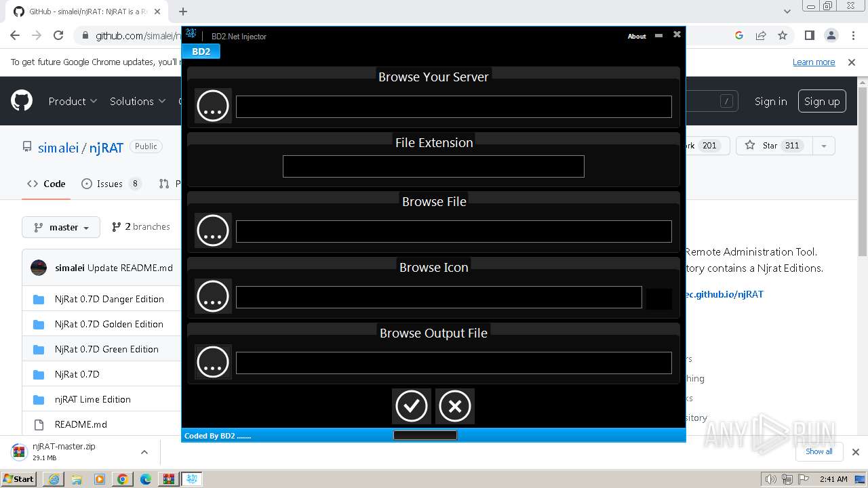Click volume icon in system tray
This screenshot has width=868, height=488.
(771, 479)
